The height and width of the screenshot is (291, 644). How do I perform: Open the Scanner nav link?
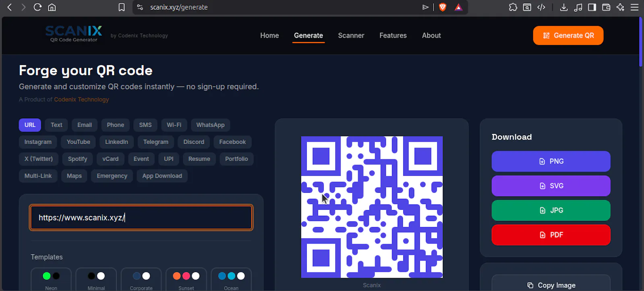coord(351,35)
